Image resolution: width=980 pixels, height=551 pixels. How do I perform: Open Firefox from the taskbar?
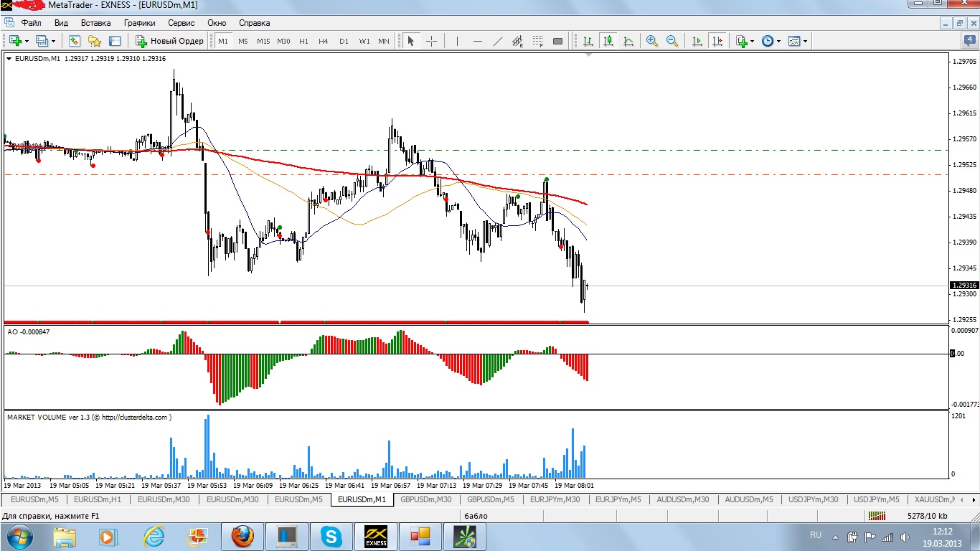click(242, 536)
